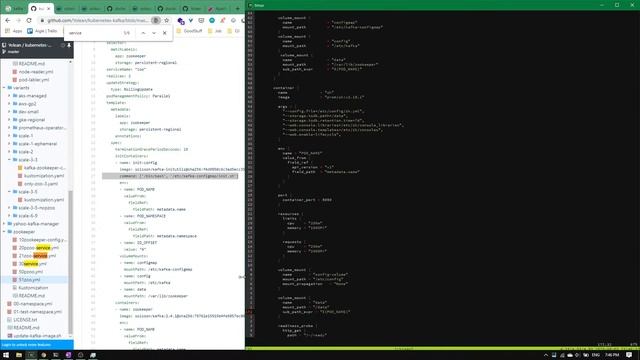Screen dimensions: 640x360
Task: Go back using the Chrome back arrow
Action: [8, 20]
